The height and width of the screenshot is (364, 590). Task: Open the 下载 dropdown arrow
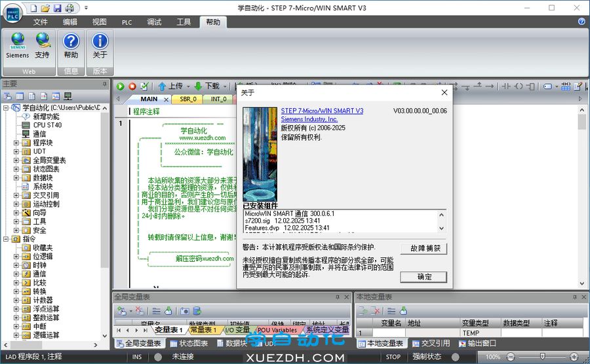point(225,87)
